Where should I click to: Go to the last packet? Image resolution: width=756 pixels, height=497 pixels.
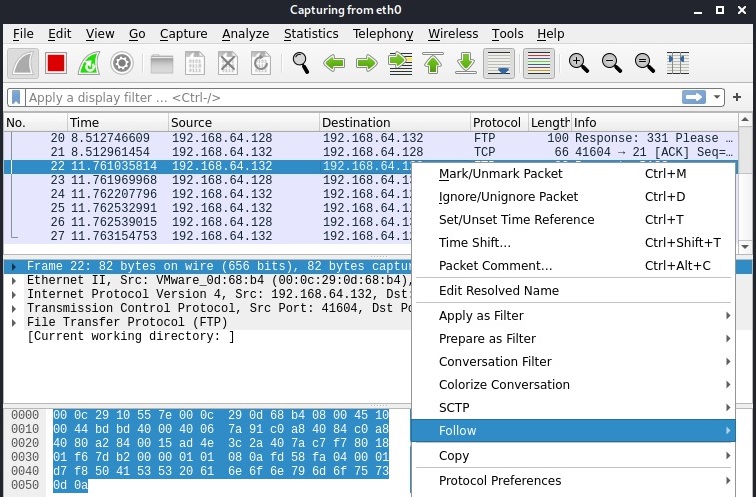(x=466, y=63)
